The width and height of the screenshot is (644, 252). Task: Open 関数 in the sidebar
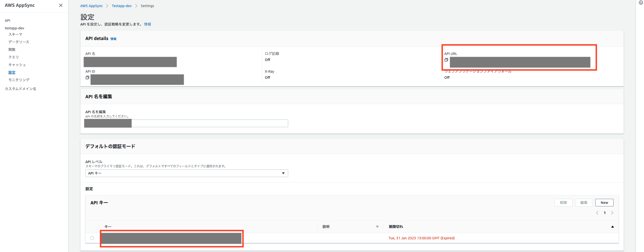coord(12,49)
